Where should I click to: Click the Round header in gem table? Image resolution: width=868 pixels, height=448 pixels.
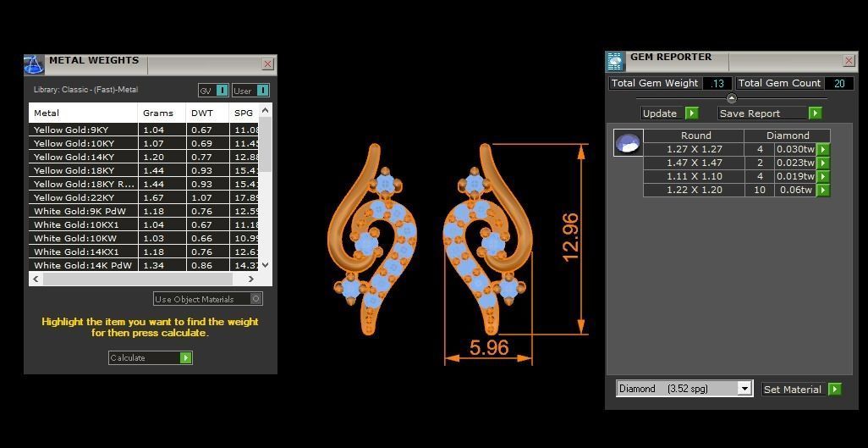point(694,136)
